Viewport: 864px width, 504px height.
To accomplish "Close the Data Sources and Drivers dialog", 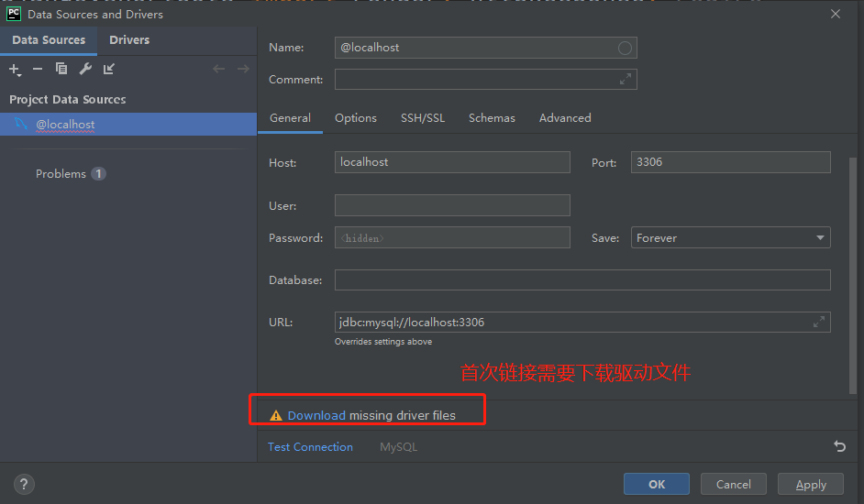I will tap(836, 14).
